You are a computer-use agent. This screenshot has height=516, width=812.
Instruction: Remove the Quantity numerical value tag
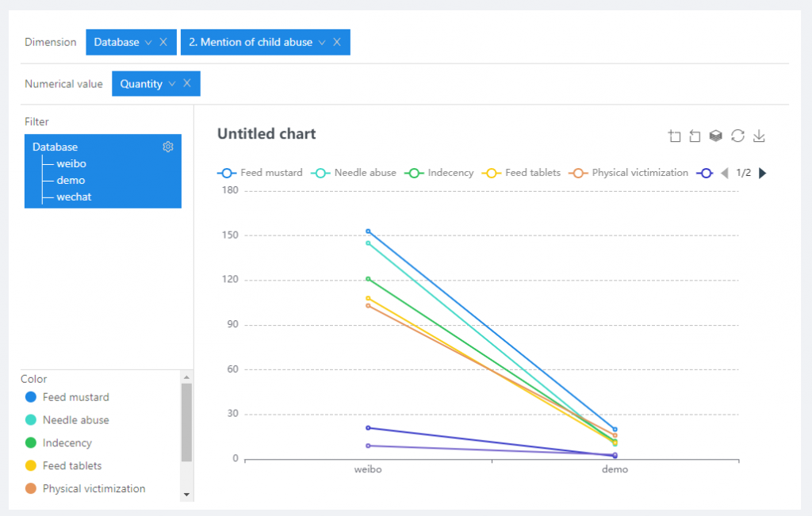(x=187, y=83)
